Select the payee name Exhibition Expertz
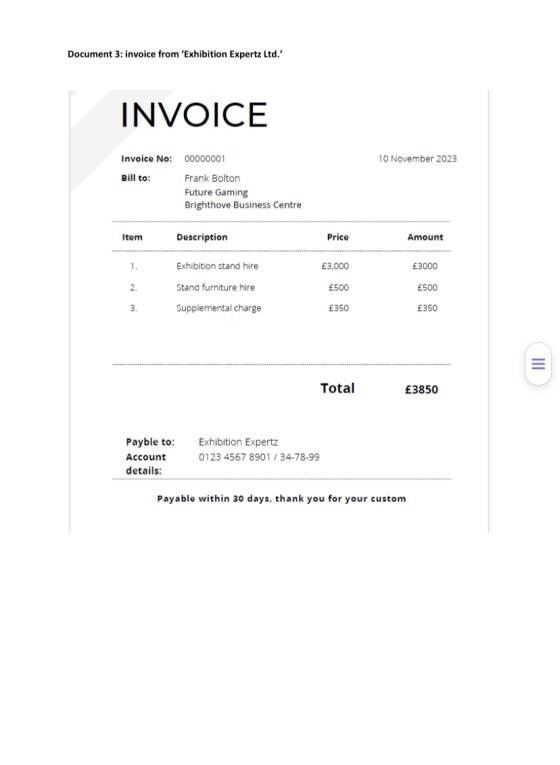 click(x=238, y=442)
